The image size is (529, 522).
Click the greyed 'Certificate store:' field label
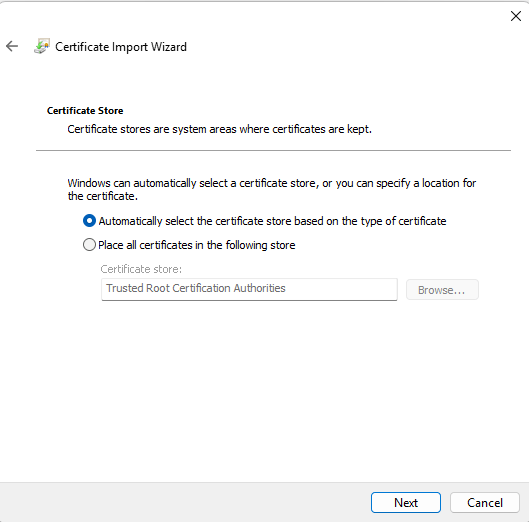pos(141,269)
